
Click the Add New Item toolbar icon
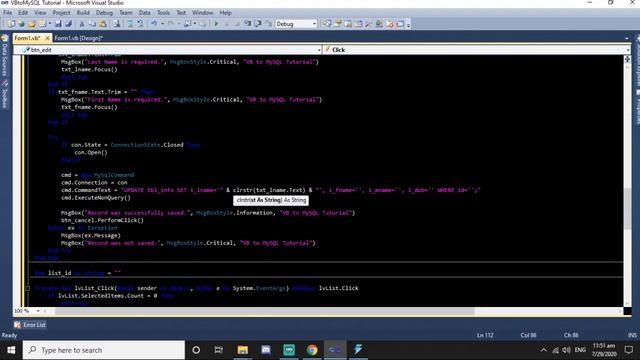42,24
